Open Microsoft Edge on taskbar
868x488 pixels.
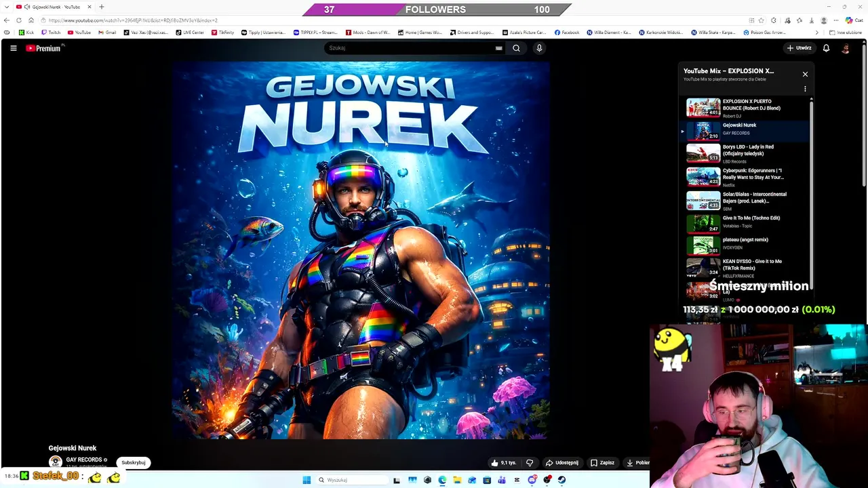442,480
